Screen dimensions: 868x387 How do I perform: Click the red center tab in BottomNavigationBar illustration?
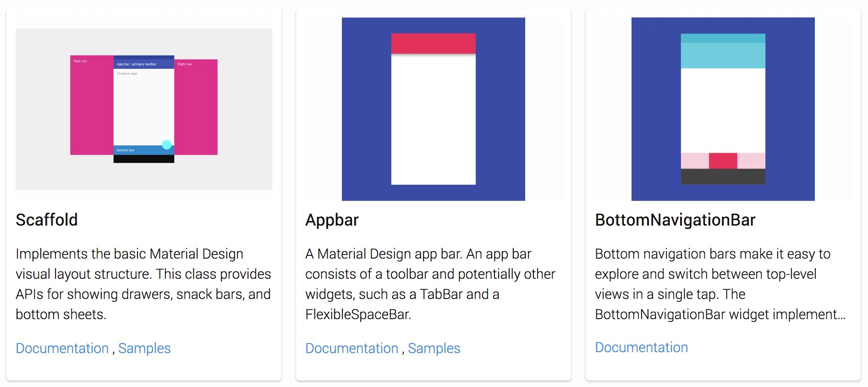click(723, 161)
